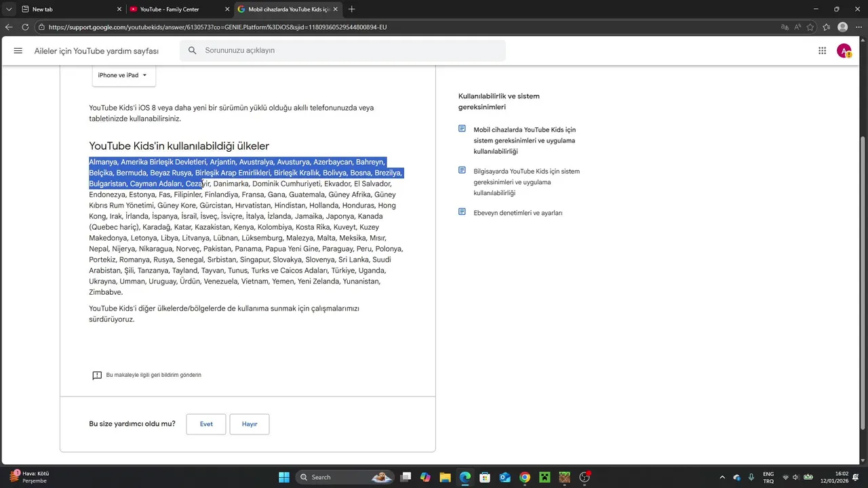This screenshot has width=868, height=488.
Task: Open the OBS Studio taskbar icon
Action: 585,477
